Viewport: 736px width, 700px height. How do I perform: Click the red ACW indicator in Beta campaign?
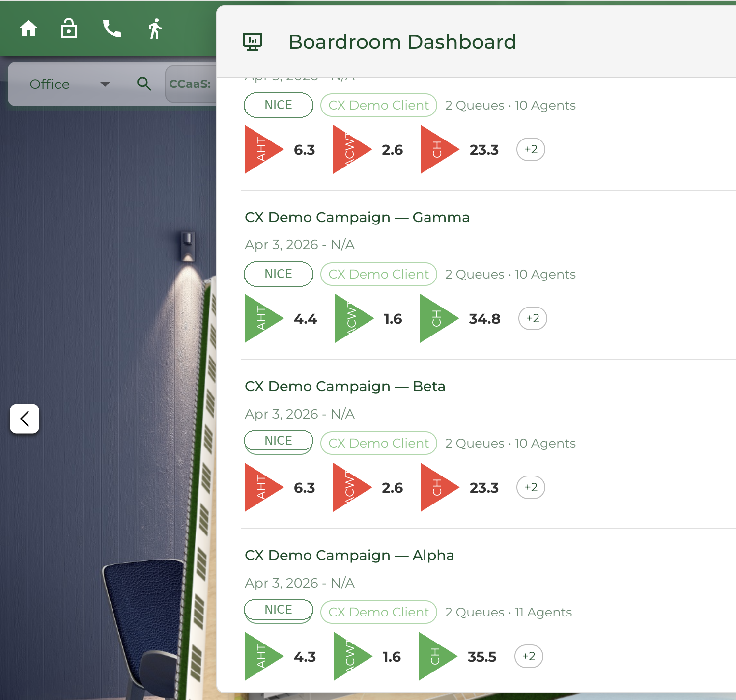pyautogui.click(x=352, y=487)
